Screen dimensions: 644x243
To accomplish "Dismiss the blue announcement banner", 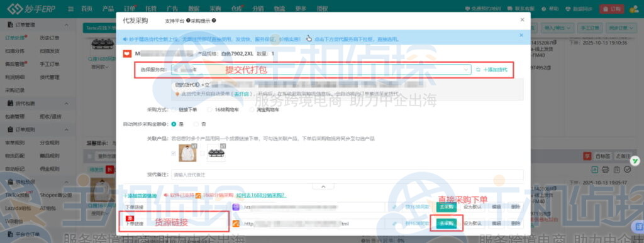I will coord(521,35).
